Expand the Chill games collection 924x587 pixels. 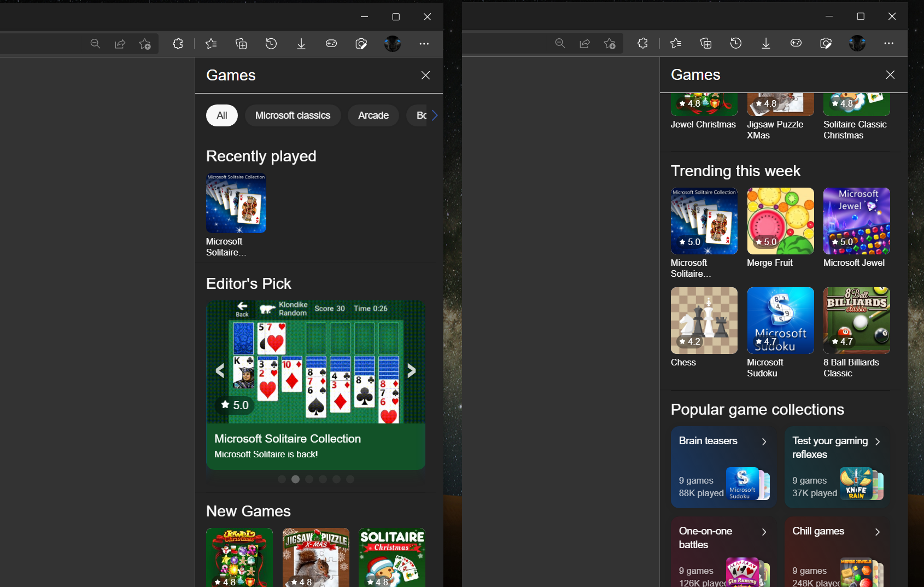(x=878, y=531)
